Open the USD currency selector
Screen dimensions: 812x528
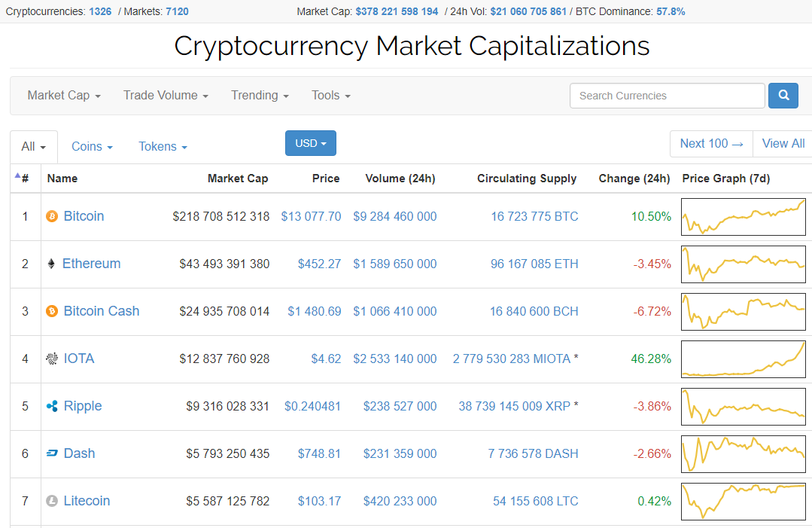click(310, 143)
